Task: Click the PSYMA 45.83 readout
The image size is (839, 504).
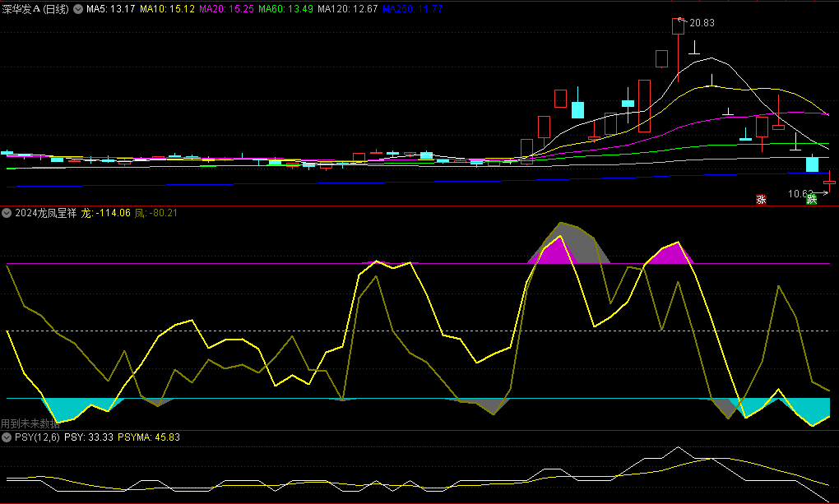Action: (x=149, y=437)
